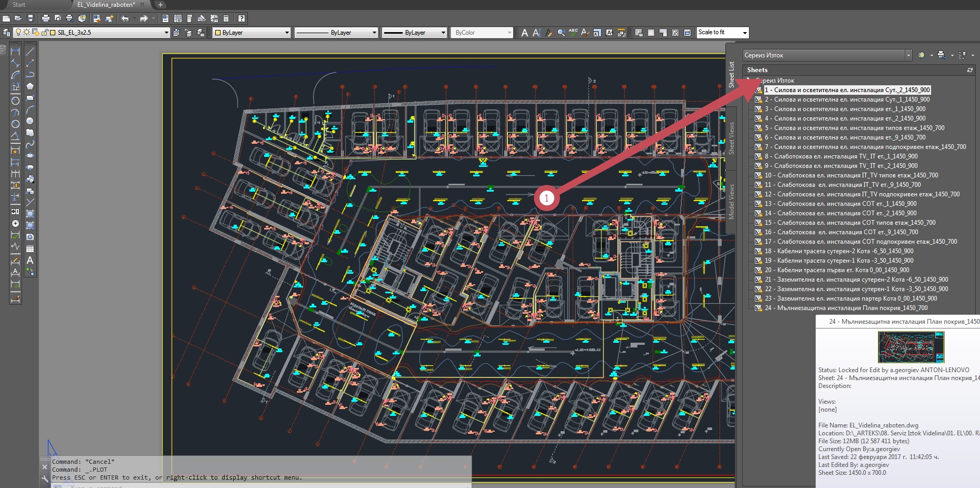Select the Line draw tool
980x488 pixels.
tap(30, 52)
